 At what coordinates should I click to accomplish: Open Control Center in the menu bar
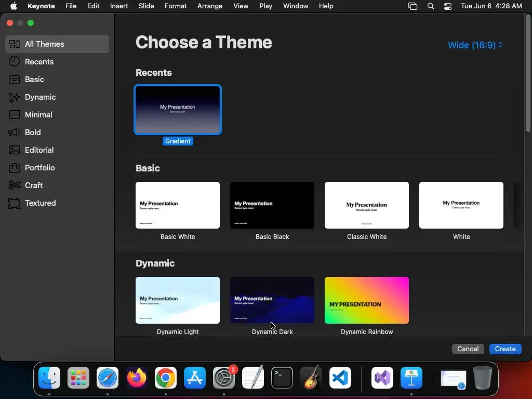pyautogui.click(x=447, y=6)
